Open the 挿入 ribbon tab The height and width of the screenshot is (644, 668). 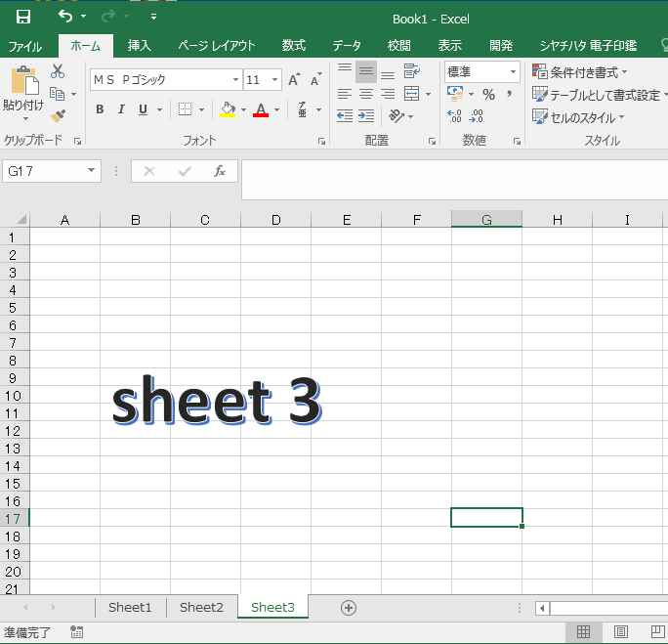[140, 46]
